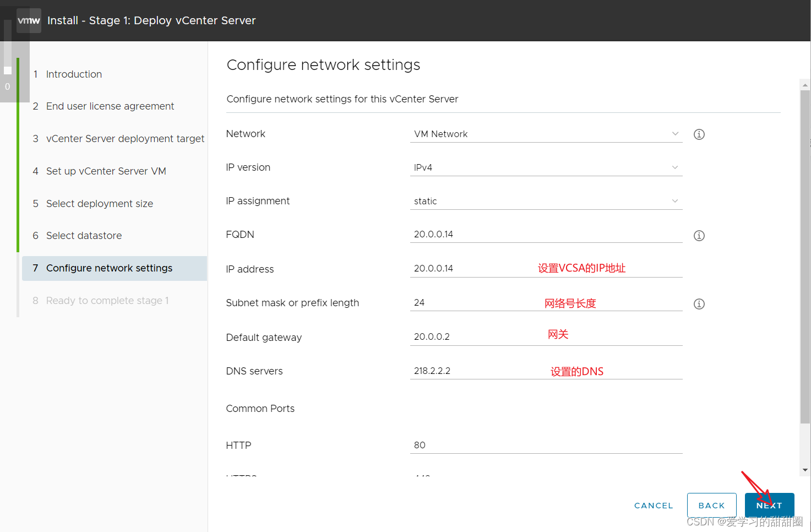
Task: Show the FQDN info tooltip icon
Action: pyautogui.click(x=699, y=236)
